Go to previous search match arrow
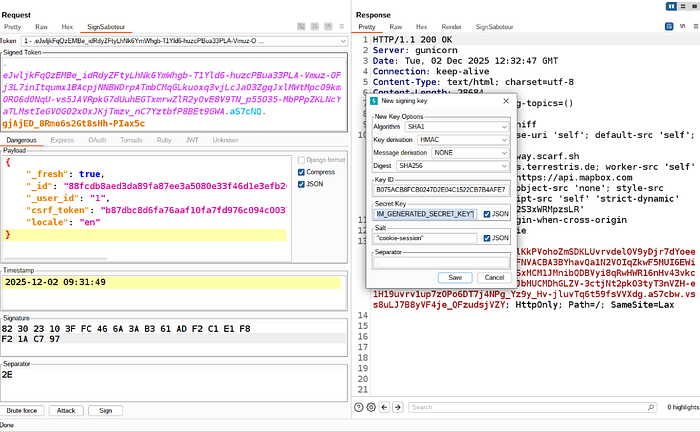The image size is (700, 432). [x=384, y=407]
